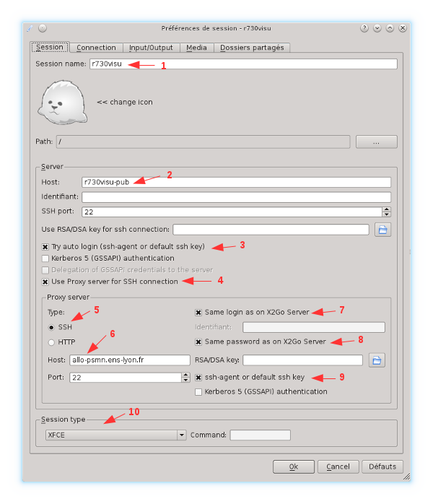Image resolution: width=433 pixels, height=504 pixels.
Task: Switch to the Session tab
Action: click(x=50, y=47)
